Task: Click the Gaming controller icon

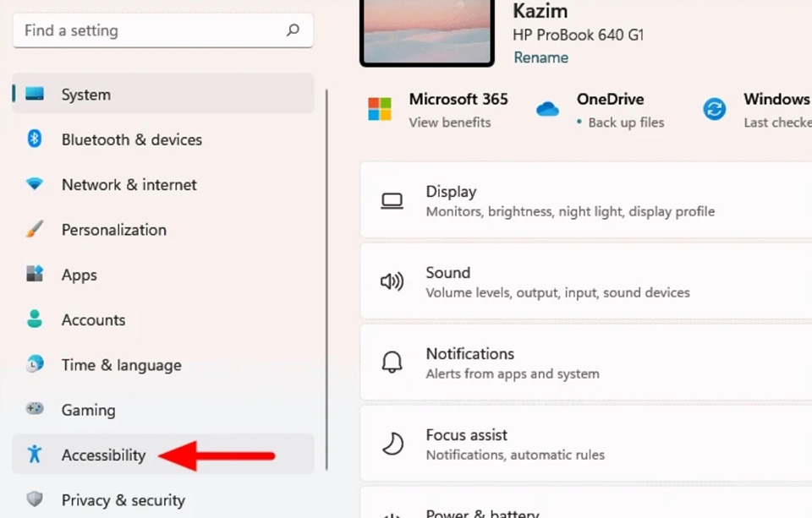Action: pyautogui.click(x=35, y=409)
